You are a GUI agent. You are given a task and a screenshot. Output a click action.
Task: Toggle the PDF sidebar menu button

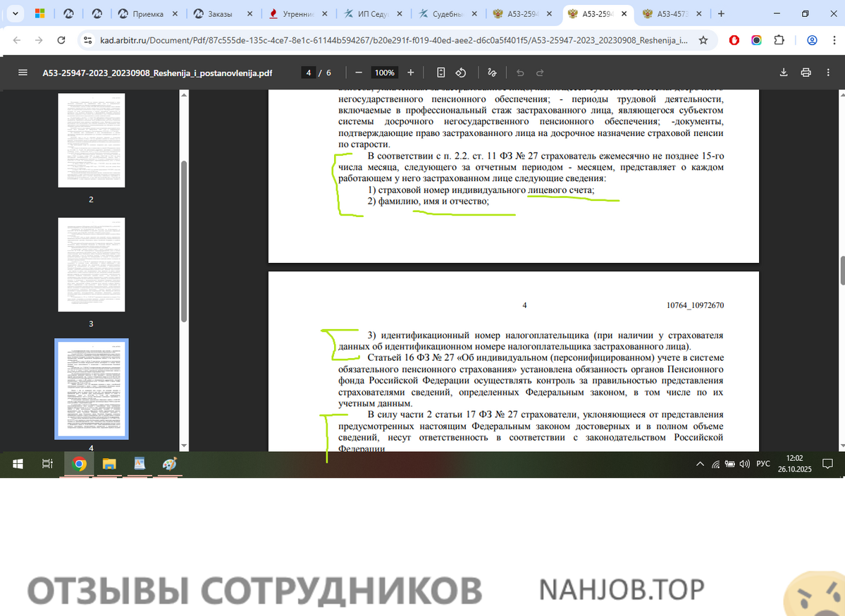23,73
